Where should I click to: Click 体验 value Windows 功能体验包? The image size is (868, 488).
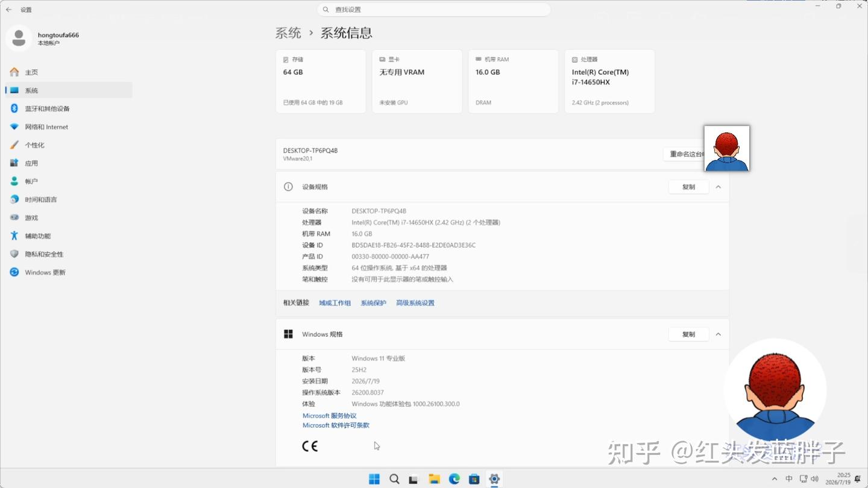[x=406, y=404]
